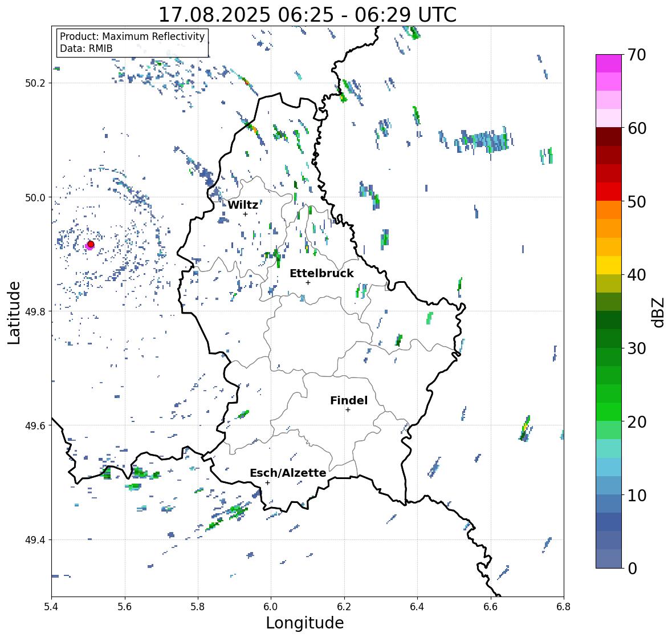Click the 6.0 longitude tick label

click(271, 607)
